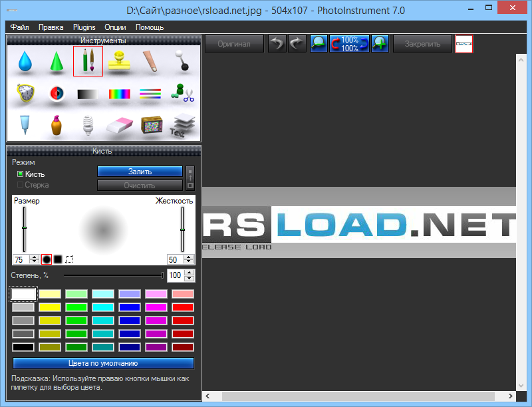This screenshot has height=407, width=532.
Task: Select the blue water drop blur tool
Action: click(x=25, y=62)
